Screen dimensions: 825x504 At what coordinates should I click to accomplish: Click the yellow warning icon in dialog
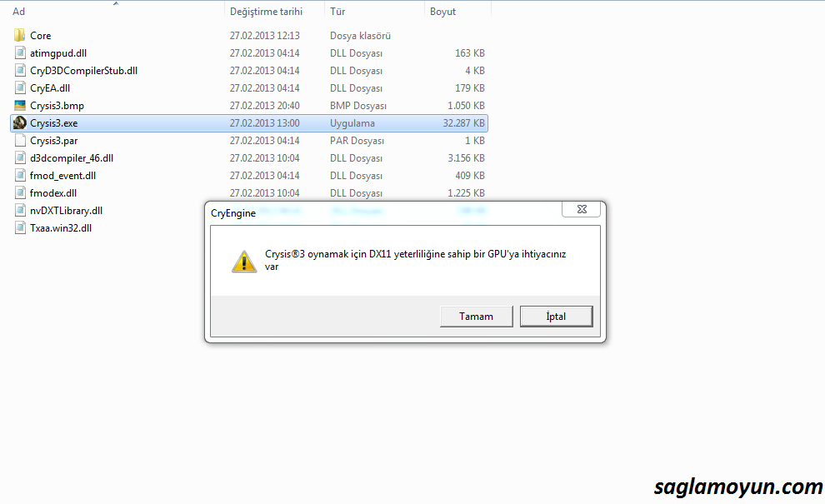click(244, 262)
